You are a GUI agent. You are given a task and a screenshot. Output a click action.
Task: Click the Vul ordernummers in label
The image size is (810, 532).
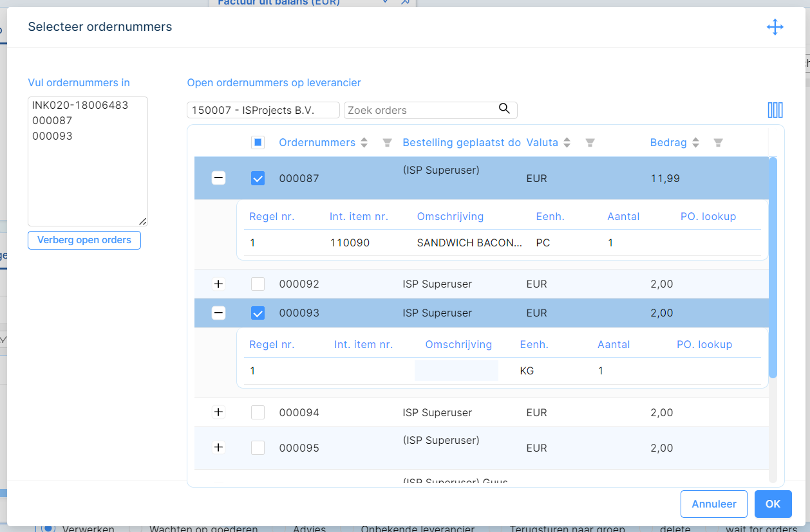pos(79,82)
